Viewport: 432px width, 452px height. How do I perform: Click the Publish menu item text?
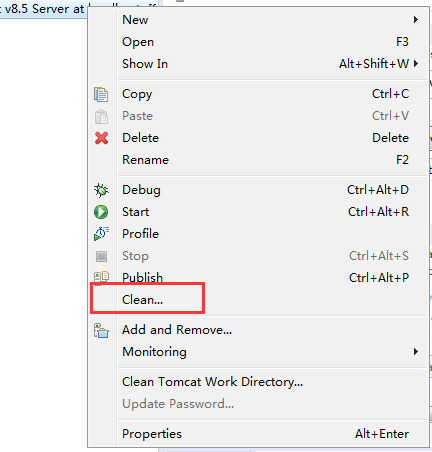(x=142, y=278)
